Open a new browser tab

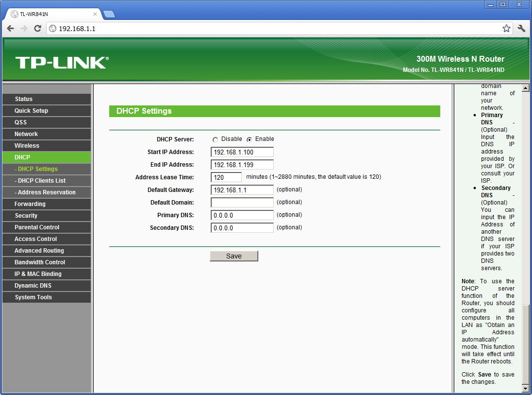pos(109,14)
